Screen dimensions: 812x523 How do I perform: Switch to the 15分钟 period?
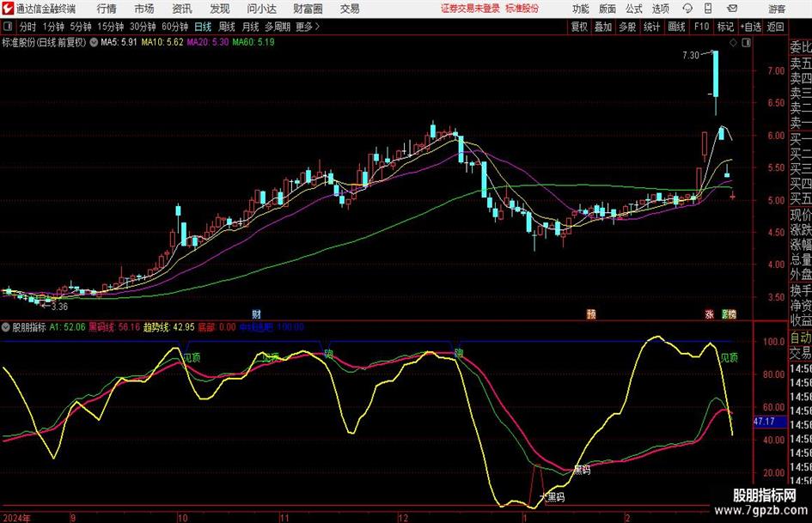point(110,27)
